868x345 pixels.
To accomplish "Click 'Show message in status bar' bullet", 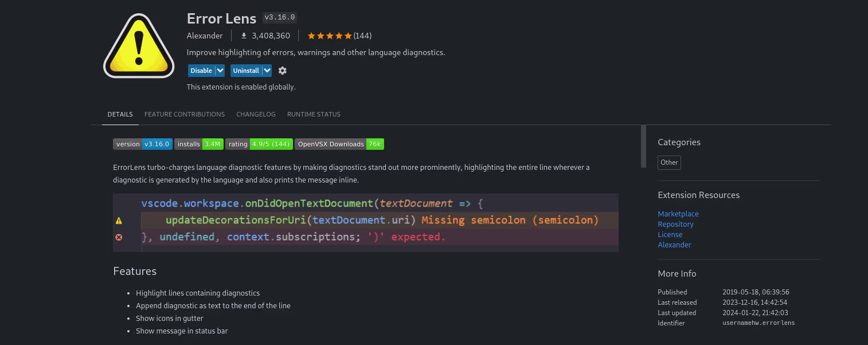I will [x=182, y=331].
